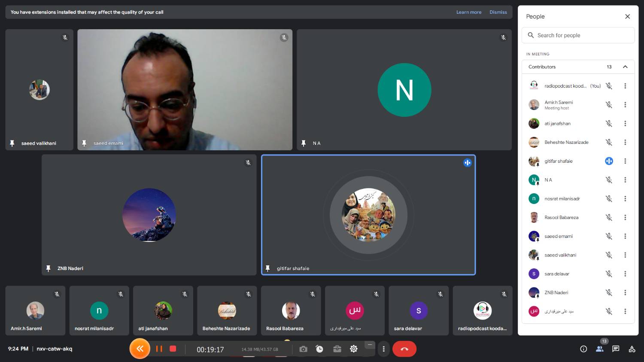
Task: Click Rasool Babareza name in Contributors list
Action: [x=561, y=217]
